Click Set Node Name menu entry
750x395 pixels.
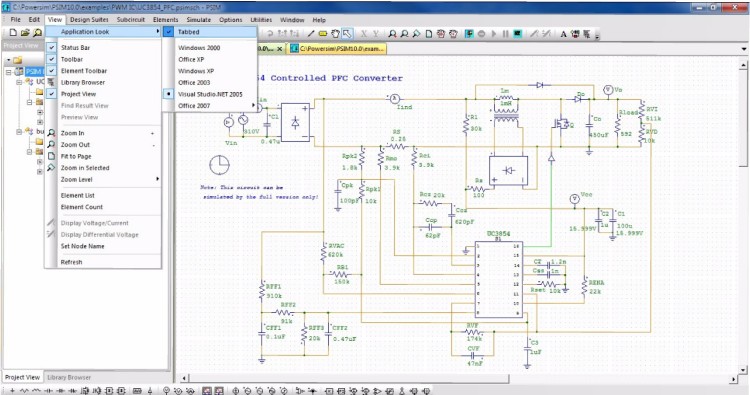point(82,246)
